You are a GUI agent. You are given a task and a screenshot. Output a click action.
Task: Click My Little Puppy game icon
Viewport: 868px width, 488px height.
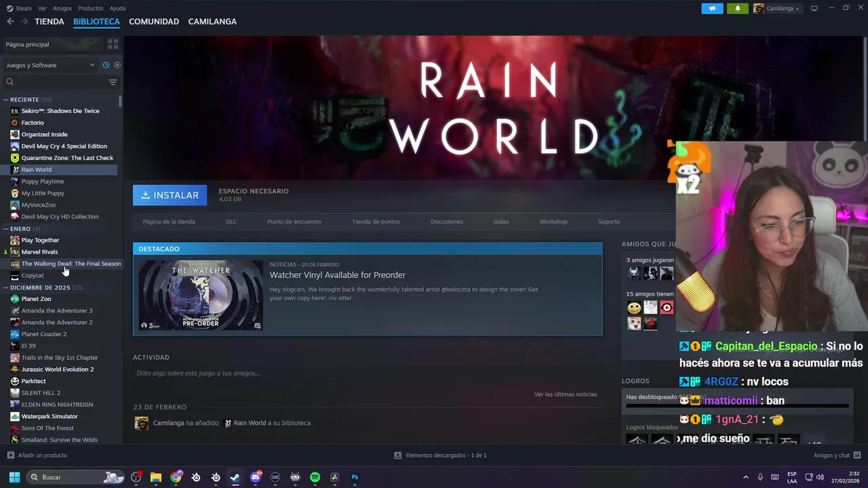15,193
